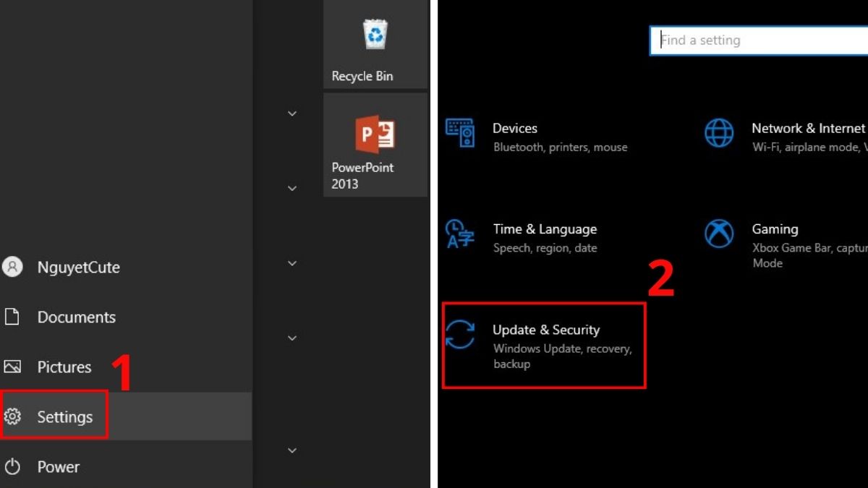Collapse the second chevron in app list
This screenshot has width=868, height=488.
point(292,188)
